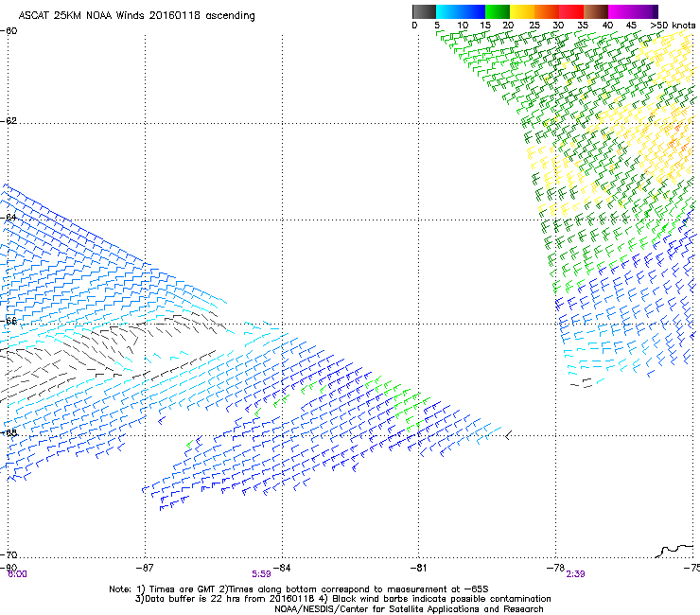Click the orange 25-30 knots color swatch
The width and height of the screenshot is (700, 615).
[x=547, y=11]
